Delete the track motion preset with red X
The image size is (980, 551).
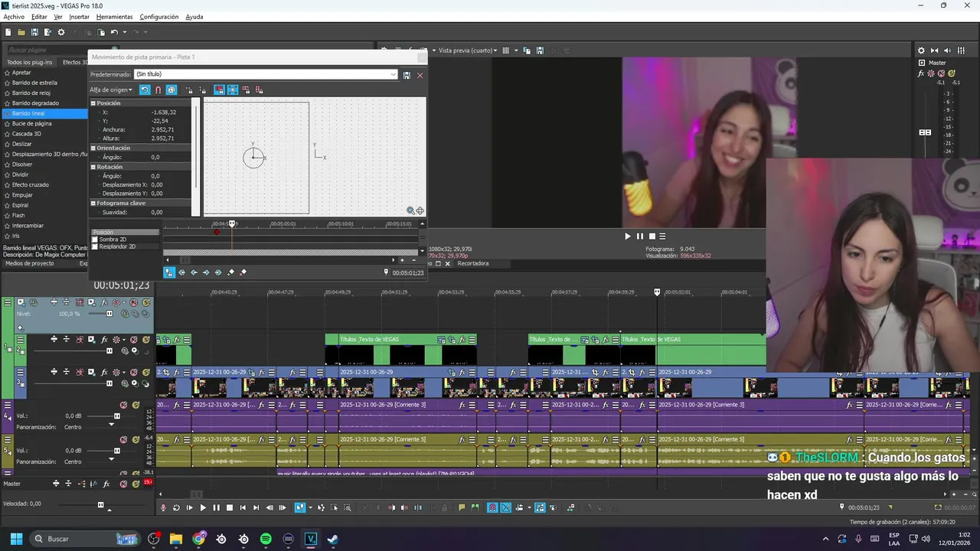(x=420, y=75)
